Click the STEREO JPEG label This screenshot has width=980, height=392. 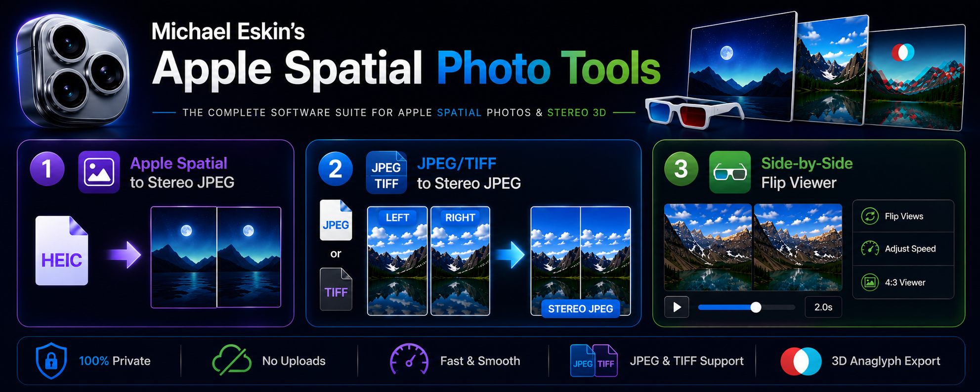click(581, 309)
